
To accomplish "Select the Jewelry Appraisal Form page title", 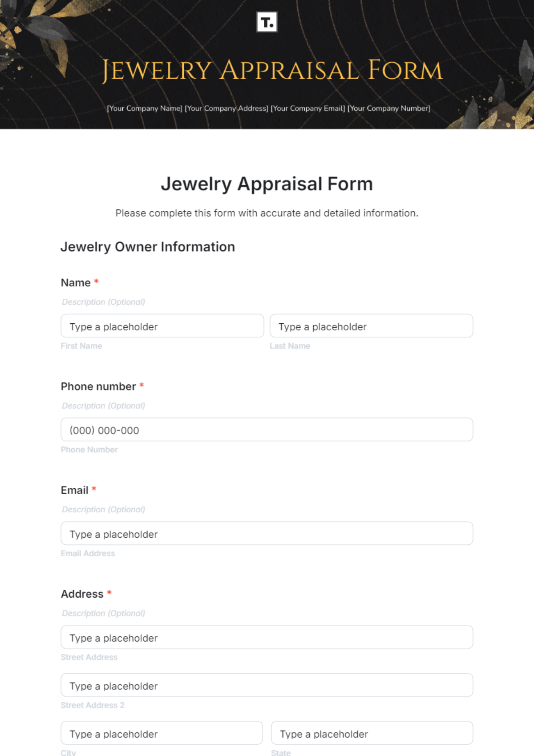I will [267, 183].
